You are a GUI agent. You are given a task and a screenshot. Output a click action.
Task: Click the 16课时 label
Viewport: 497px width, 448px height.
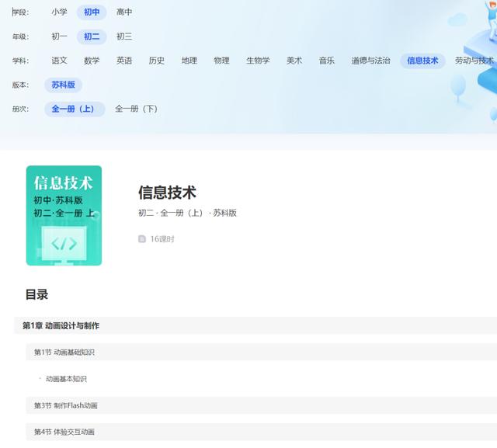(162, 239)
